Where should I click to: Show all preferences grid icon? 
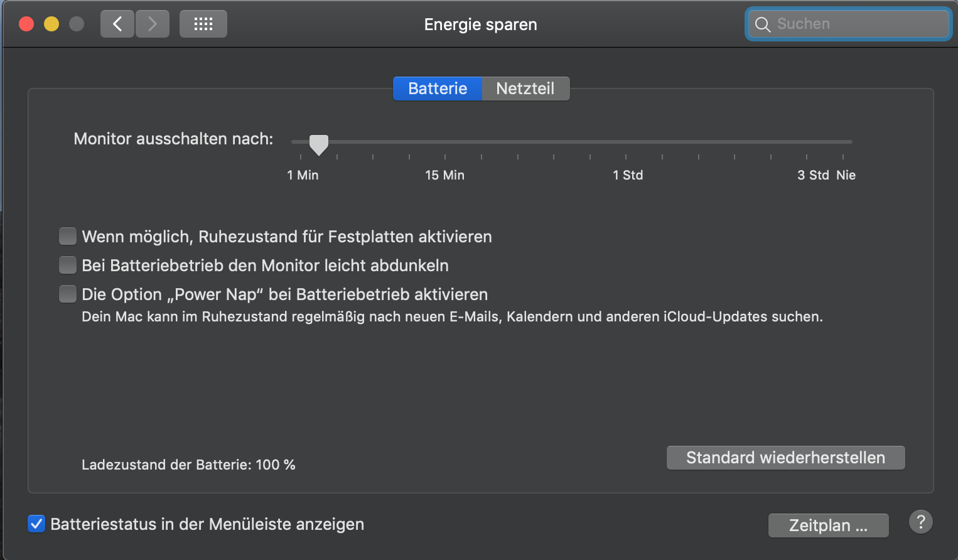pyautogui.click(x=203, y=24)
